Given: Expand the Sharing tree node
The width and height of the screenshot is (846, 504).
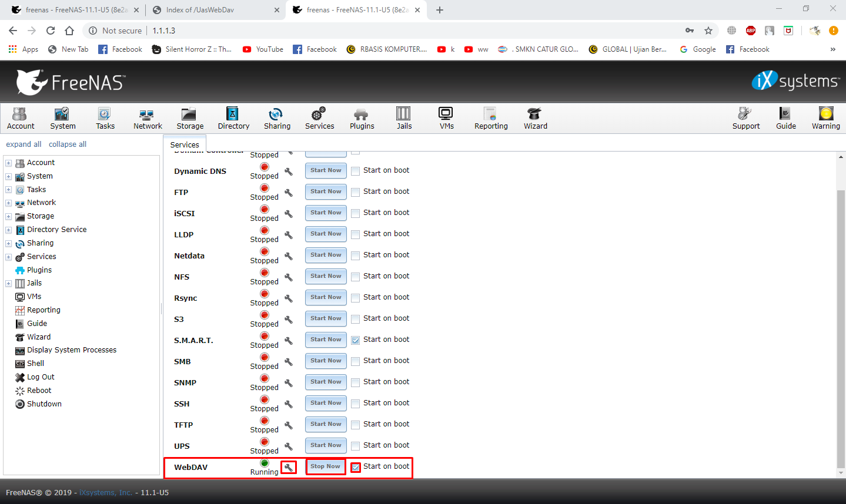Looking at the screenshot, I should pos(9,243).
